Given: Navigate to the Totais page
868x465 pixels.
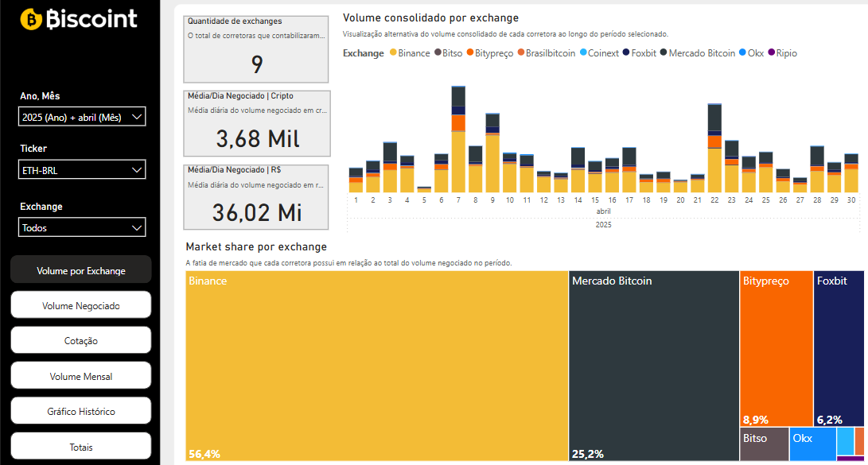Looking at the screenshot, I should pyautogui.click(x=81, y=447).
